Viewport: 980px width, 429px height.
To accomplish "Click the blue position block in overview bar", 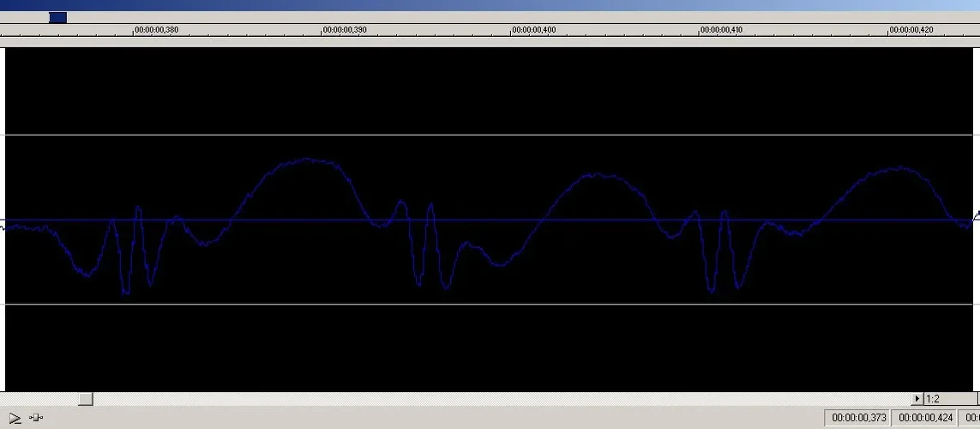I will 57,17.
